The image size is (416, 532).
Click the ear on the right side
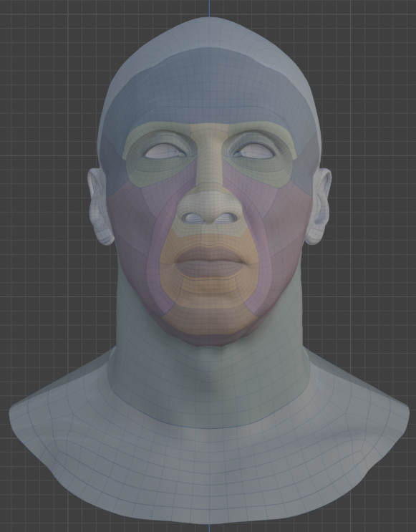319,207
